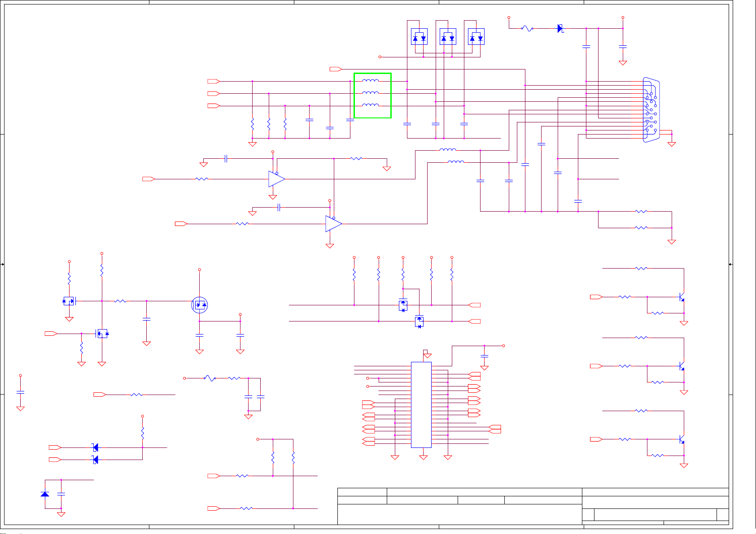Select the rightmost dual-diode package at top

(x=476, y=37)
